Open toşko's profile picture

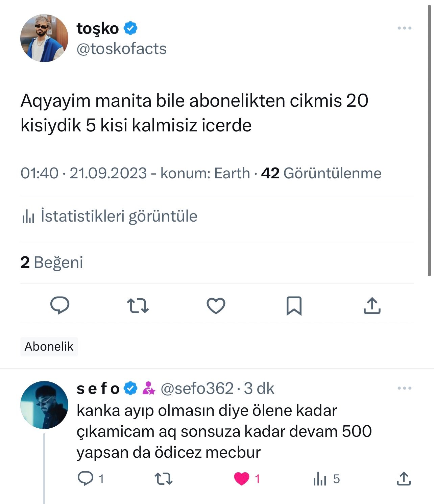pyautogui.click(x=44, y=38)
